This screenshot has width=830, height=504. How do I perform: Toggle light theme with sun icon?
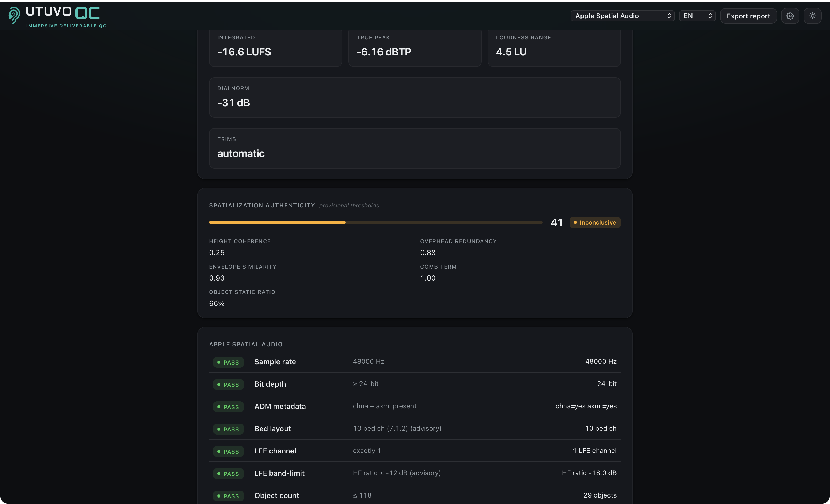[812, 16]
